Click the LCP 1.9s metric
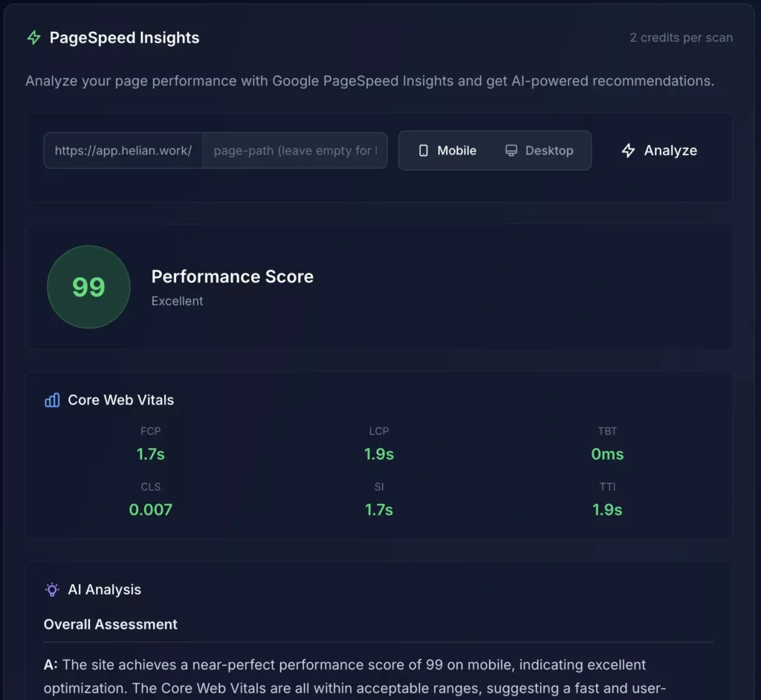The height and width of the screenshot is (700, 761). [x=379, y=454]
